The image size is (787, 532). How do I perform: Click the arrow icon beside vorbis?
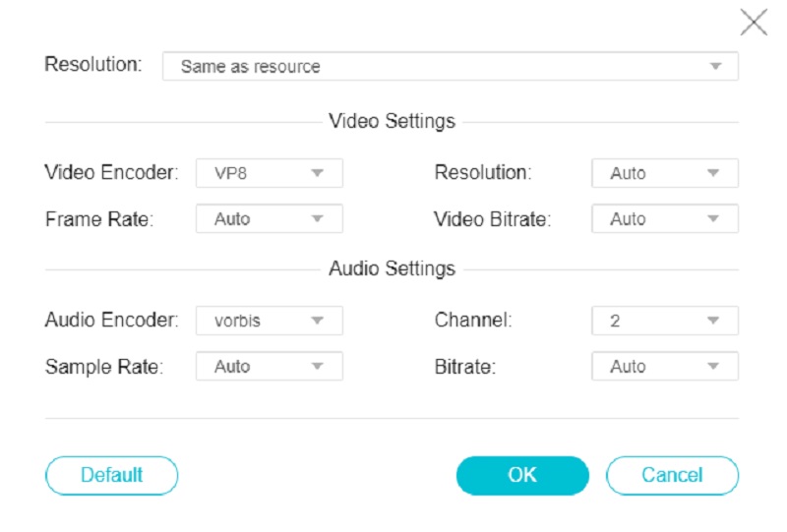[318, 321]
